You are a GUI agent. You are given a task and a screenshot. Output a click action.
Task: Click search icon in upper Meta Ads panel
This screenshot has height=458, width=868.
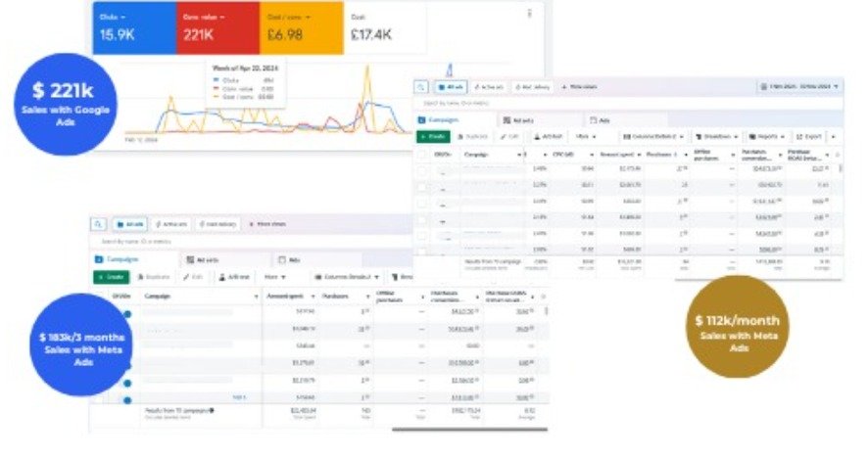click(x=420, y=87)
